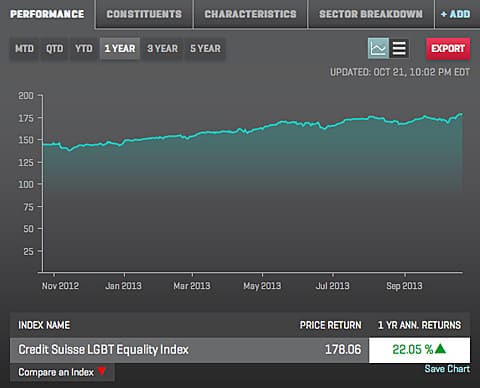The height and width of the screenshot is (388, 480).
Task: Click the Jul 2013 axis label
Action: [x=332, y=286]
